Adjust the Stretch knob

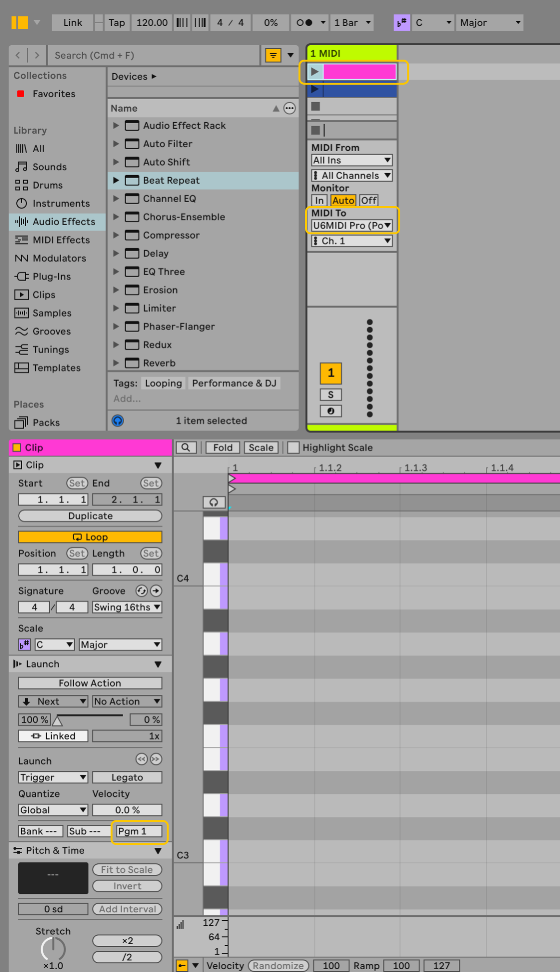pos(53,949)
